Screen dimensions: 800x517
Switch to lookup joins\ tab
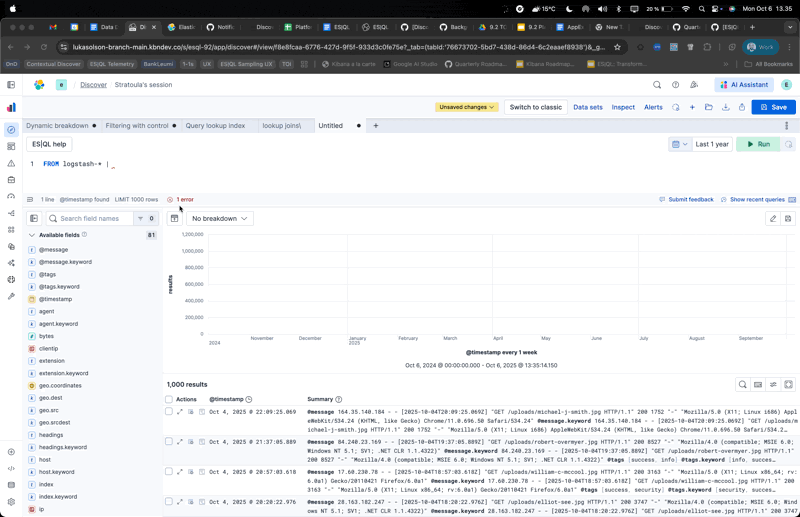click(x=282, y=126)
